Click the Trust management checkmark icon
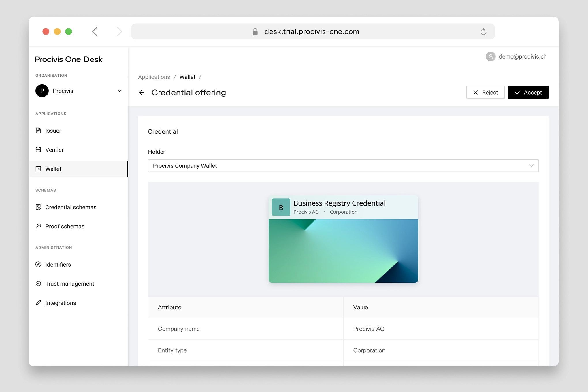 click(38, 284)
